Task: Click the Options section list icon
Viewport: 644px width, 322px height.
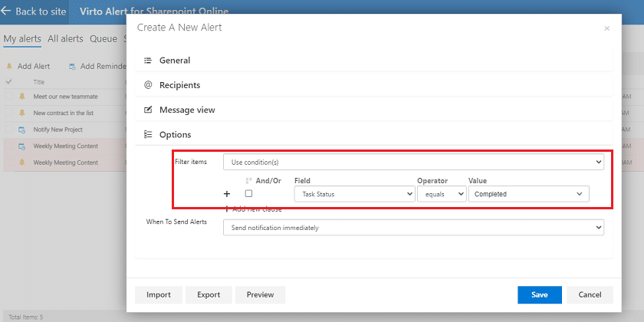Action: (148, 134)
